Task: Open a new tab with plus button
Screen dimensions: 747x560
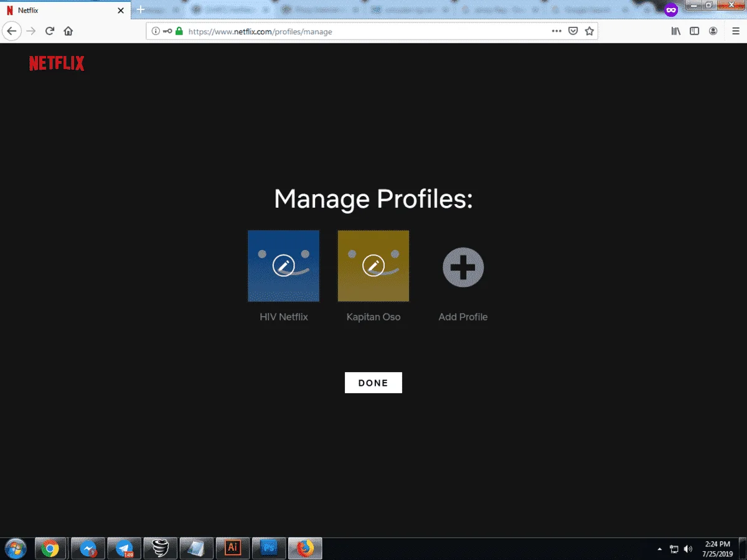Action: tap(141, 10)
